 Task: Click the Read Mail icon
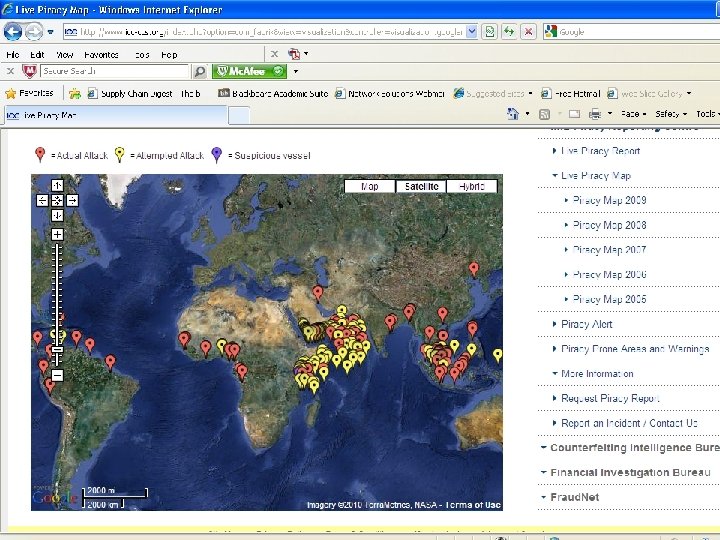[x=574, y=114]
